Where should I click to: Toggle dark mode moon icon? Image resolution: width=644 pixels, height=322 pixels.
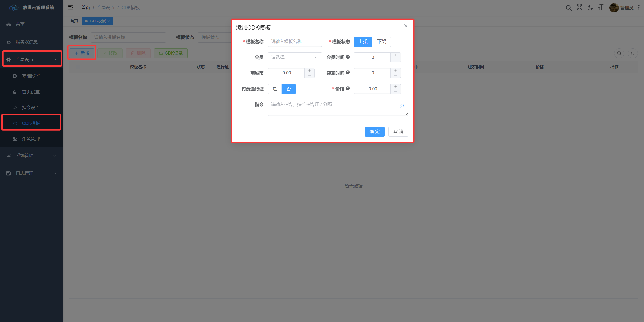coord(590,8)
